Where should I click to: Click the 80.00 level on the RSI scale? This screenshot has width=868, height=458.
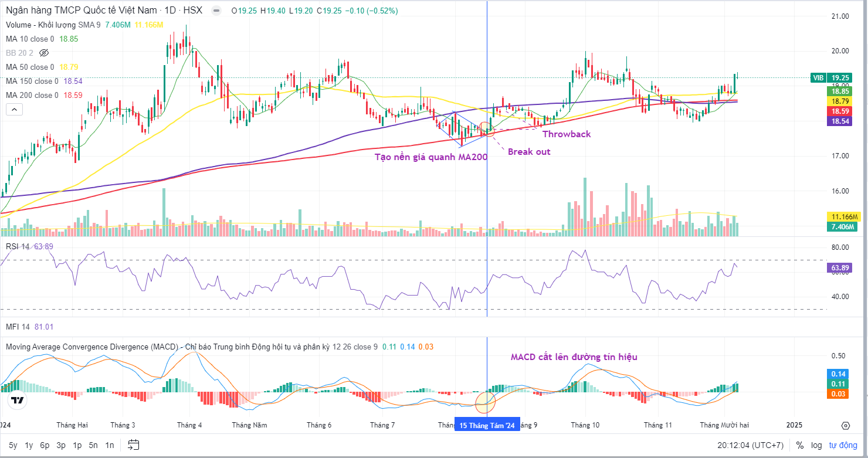pos(841,247)
